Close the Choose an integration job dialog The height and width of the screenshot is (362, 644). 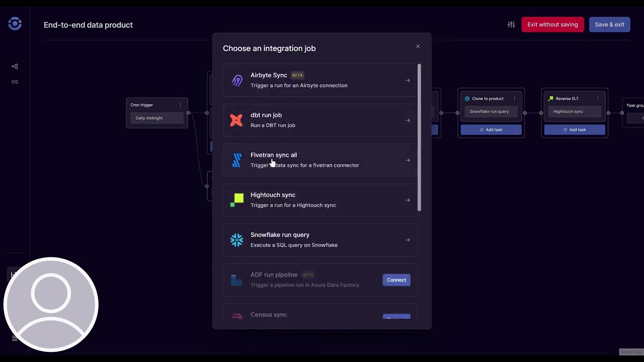coord(418,46)
